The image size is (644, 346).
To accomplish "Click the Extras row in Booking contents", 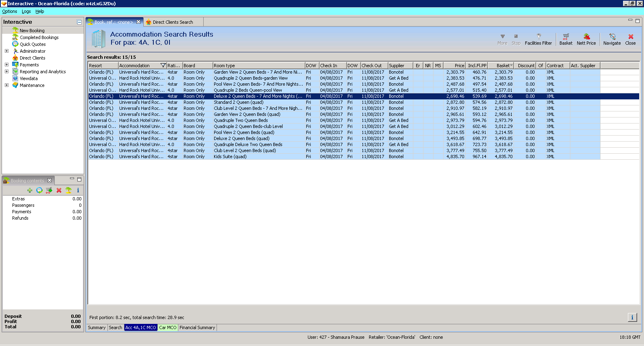I will [x=43, y=199].
